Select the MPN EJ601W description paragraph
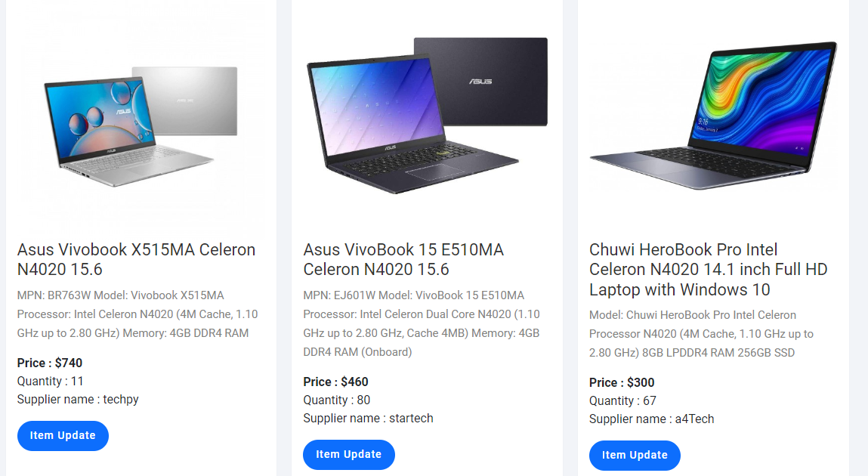This screenshot has width=868, height=476. (x=422, y=323)
